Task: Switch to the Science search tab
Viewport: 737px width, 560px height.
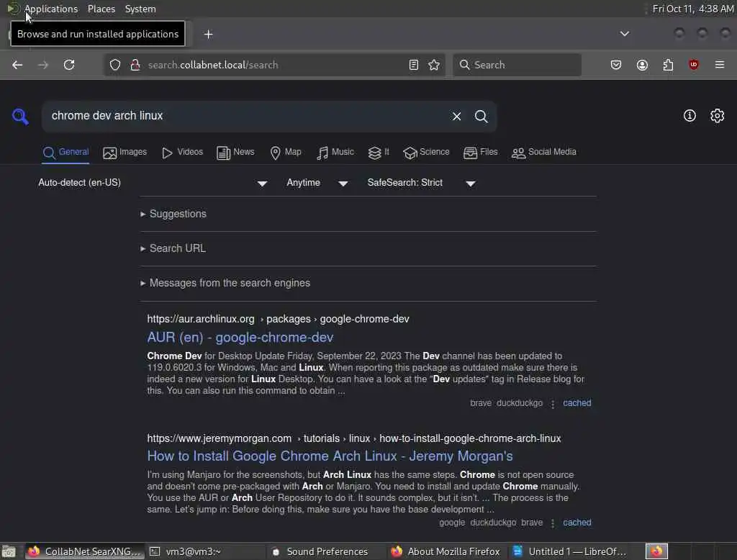Action: (x=426, y=153)
